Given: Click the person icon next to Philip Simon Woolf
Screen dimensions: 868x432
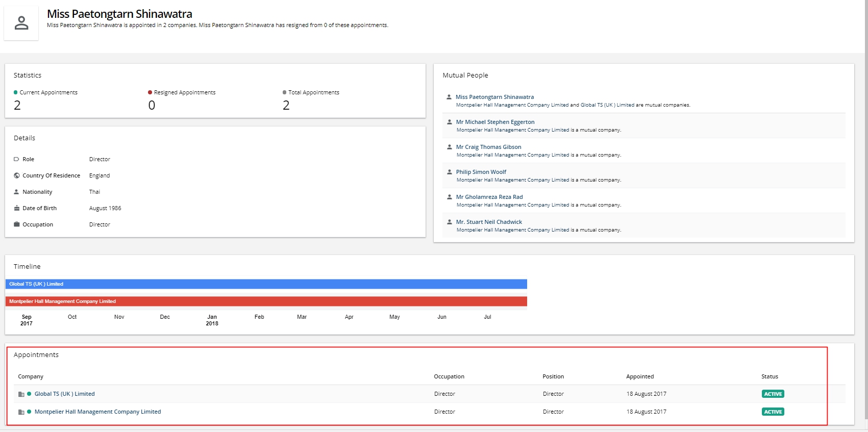Looking at the screenshot, I should pyautogui.click(x=450, y=172).
